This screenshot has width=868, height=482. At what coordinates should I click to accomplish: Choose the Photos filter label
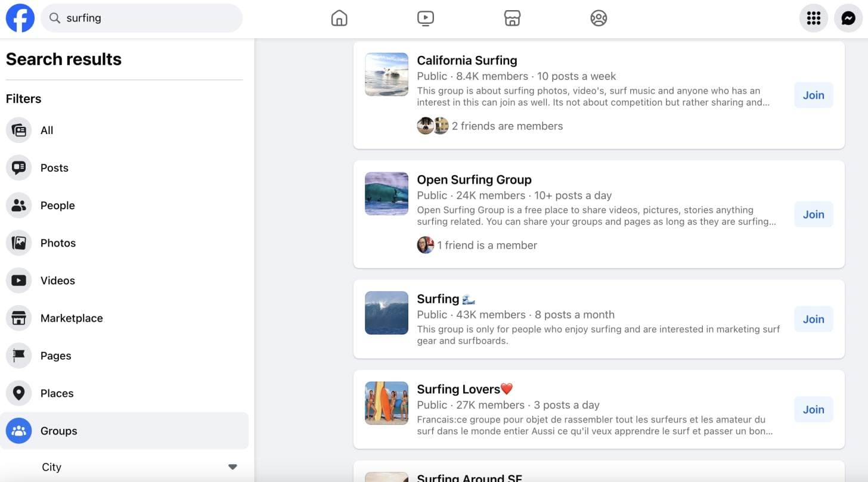58,243
